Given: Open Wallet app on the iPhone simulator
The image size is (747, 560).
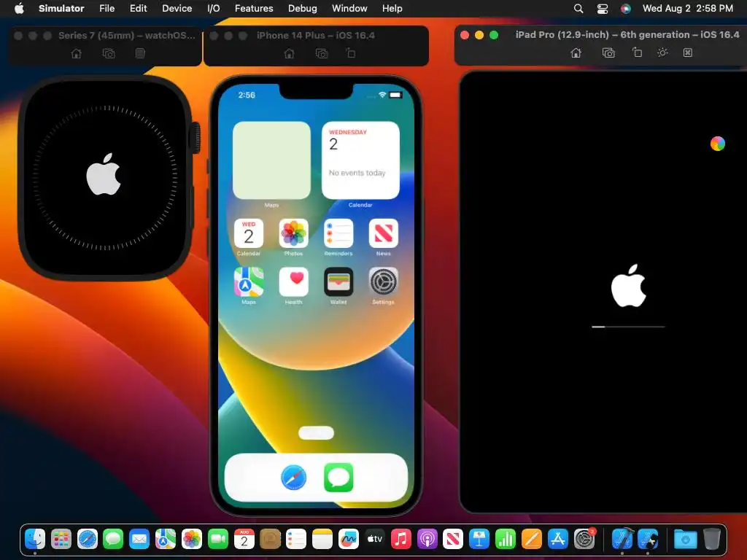Looking at the screenshot, I should click(x=338, y=282).
